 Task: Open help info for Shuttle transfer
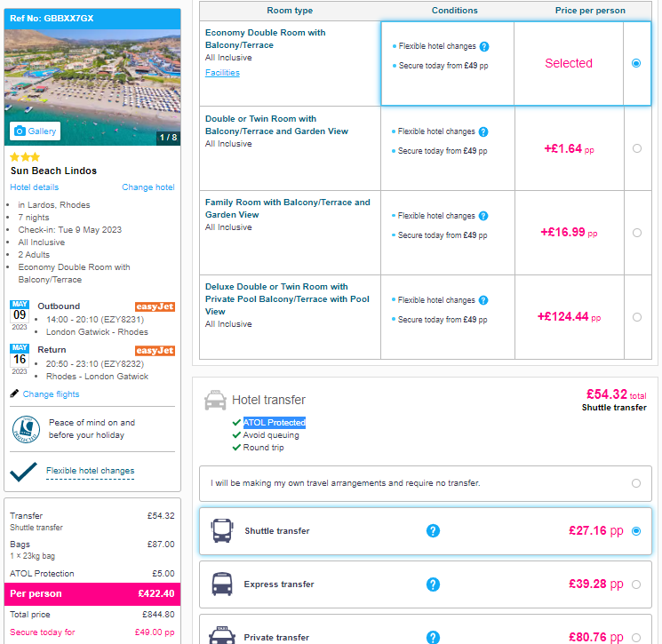pyautogui.click(x=433, y=531)
